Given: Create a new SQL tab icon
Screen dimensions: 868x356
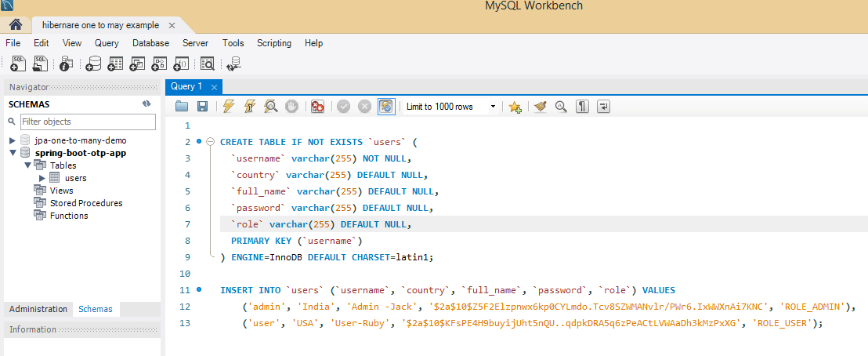Looking at the screenshot, I should [18, 64].
